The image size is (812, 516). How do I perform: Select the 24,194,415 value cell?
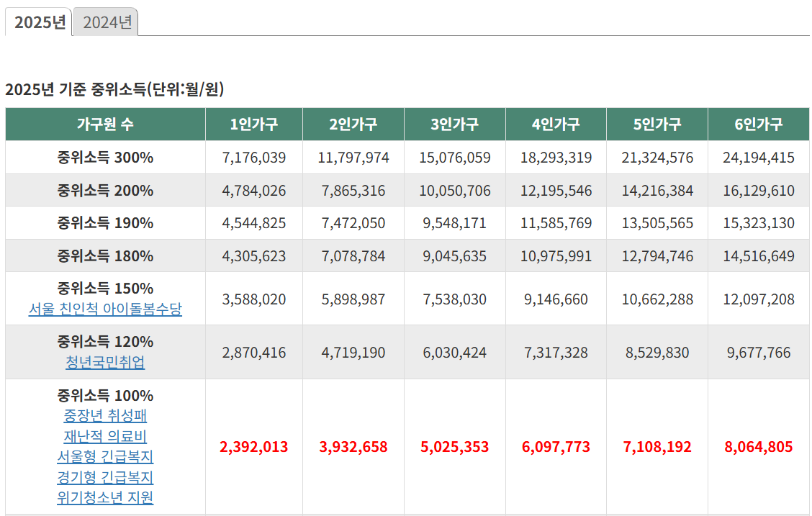758,155
